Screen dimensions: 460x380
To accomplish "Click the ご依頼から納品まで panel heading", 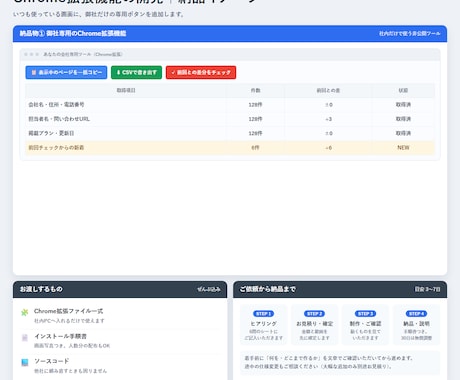I will 268,289.
